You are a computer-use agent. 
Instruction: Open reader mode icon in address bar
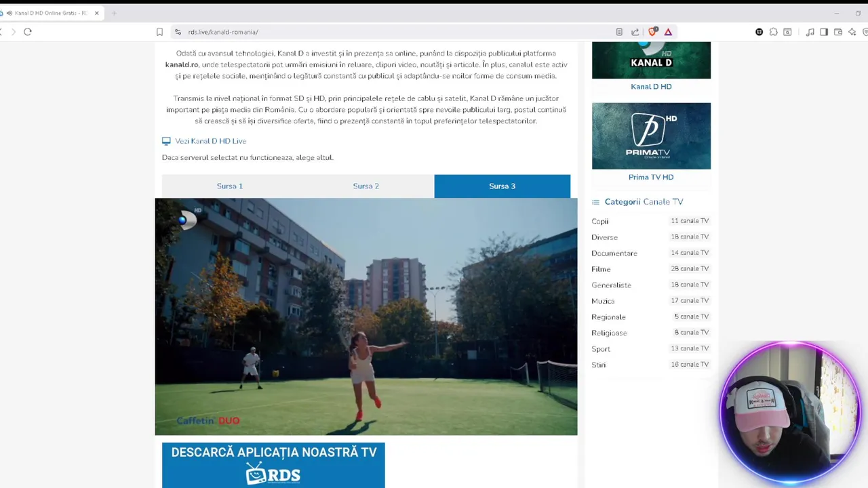pyautogui.click(x=619, y=32)
